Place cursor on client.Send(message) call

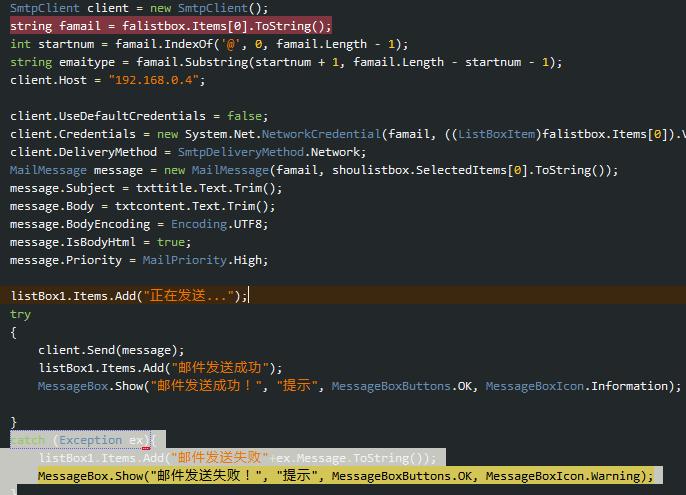pyautogui.click(x=111, y=350)
